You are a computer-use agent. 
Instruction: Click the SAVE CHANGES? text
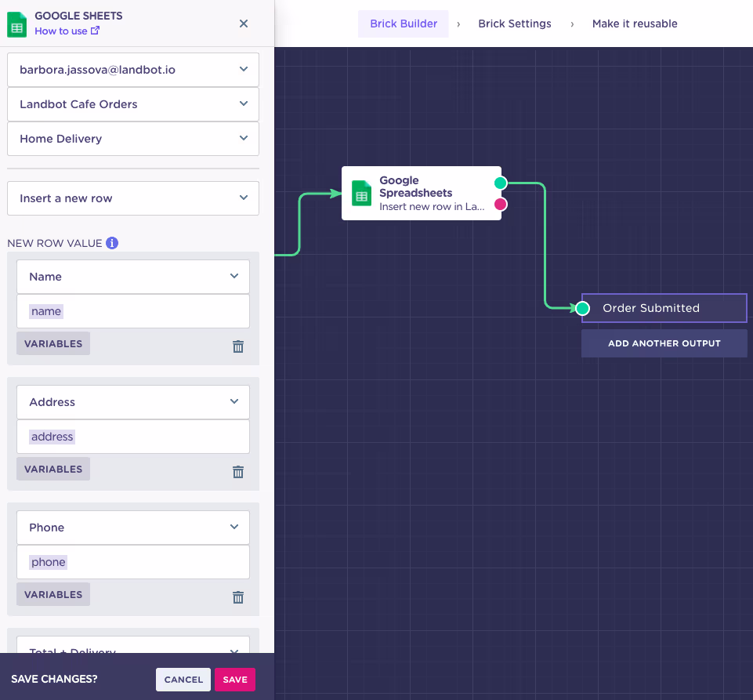pos(54,679)
